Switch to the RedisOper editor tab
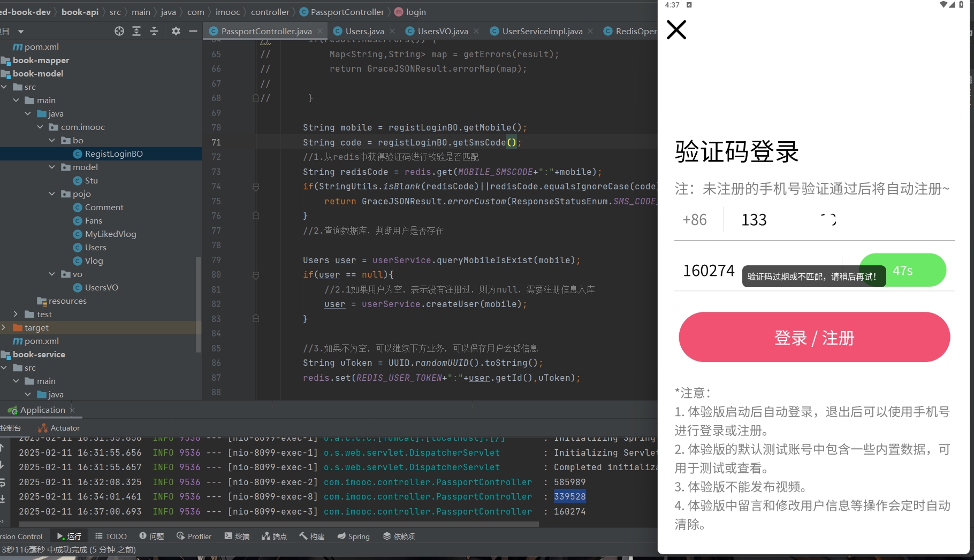The width and height of the screenshot is (974, 560). (630, 31)
